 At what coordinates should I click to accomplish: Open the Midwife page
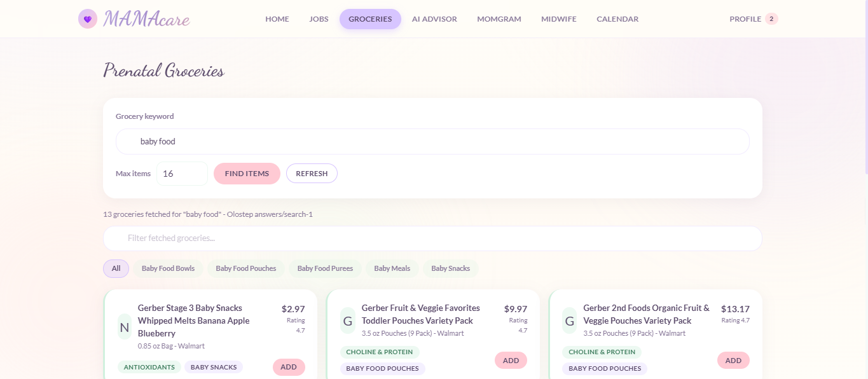(x=559, y=19)
